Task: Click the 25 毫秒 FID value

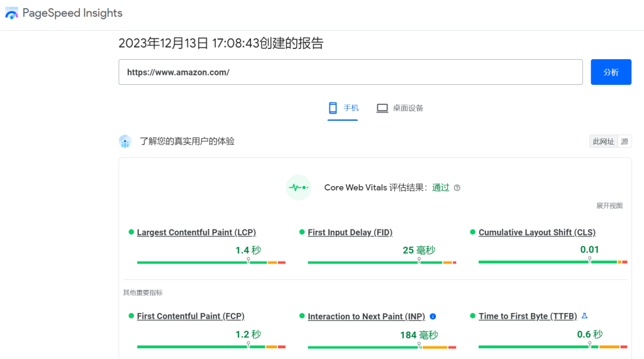Action: [x=419, y=250]
